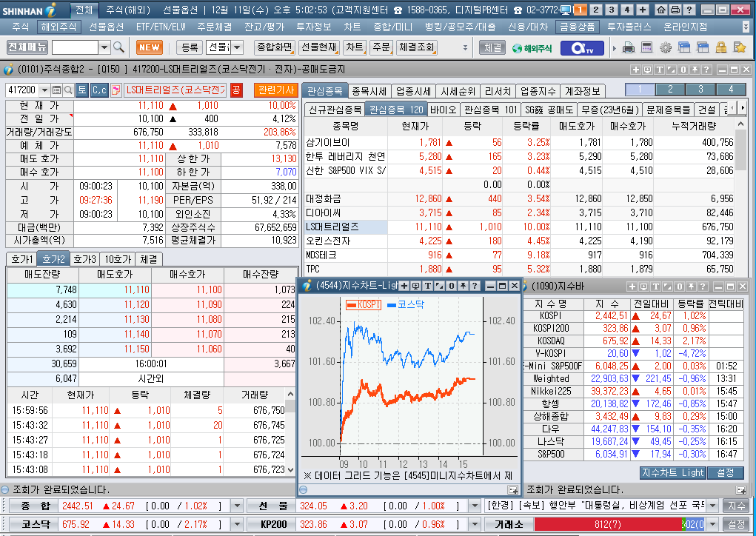Click the orange NEW button in toolbar
This screenshot has height=536, width=756.
tap(150, 47)
